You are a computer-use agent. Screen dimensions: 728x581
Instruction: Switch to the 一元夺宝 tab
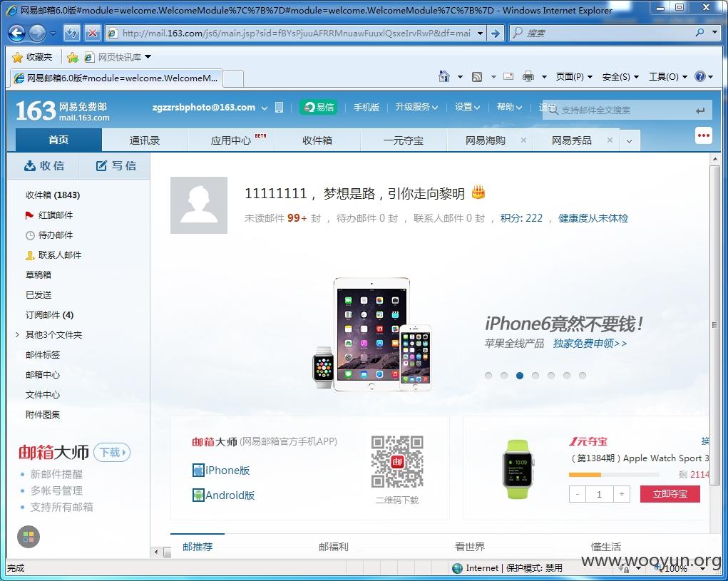(x=404, y=140)
